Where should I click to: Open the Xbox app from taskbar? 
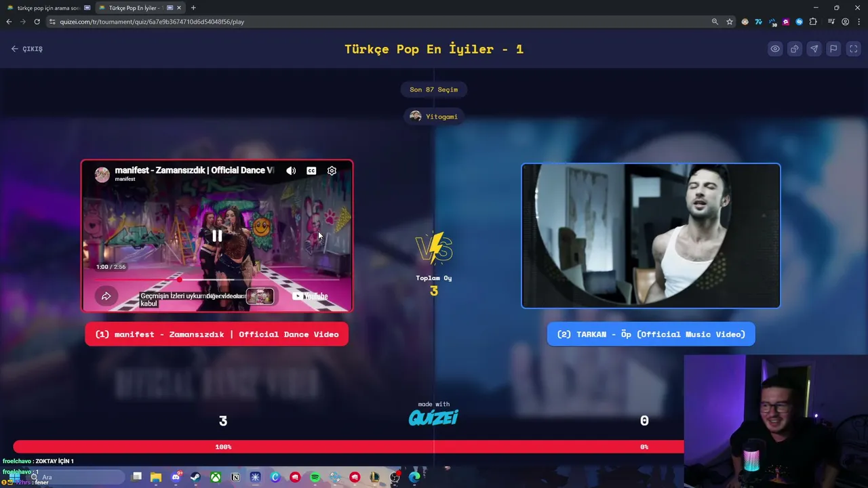click(x=215, y=477)
